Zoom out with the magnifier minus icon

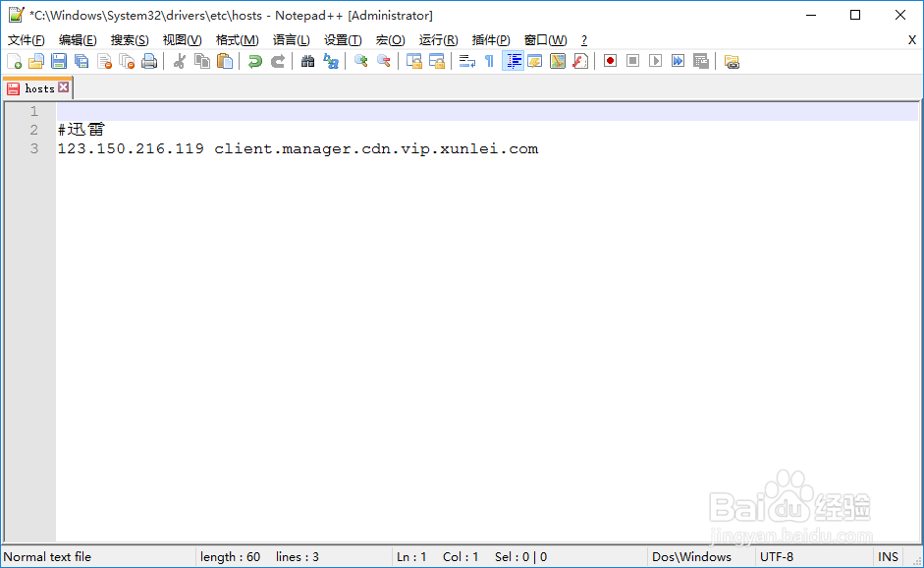coord(384,61)
